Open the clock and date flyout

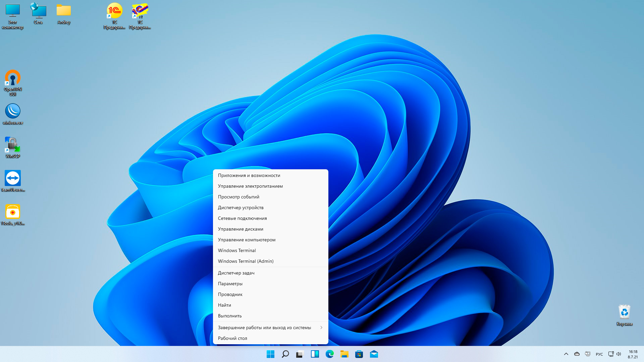633,354
